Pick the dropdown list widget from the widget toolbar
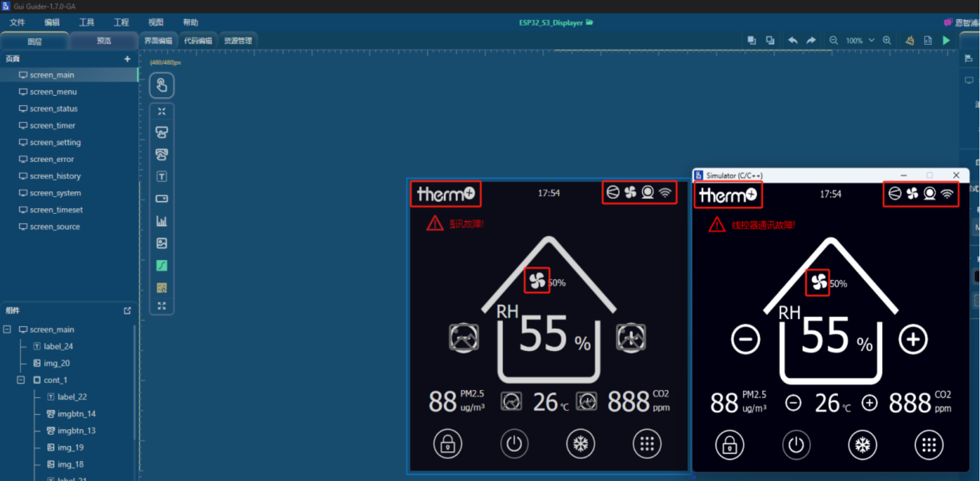Viewport: 980px width, 481px height. 162,199
